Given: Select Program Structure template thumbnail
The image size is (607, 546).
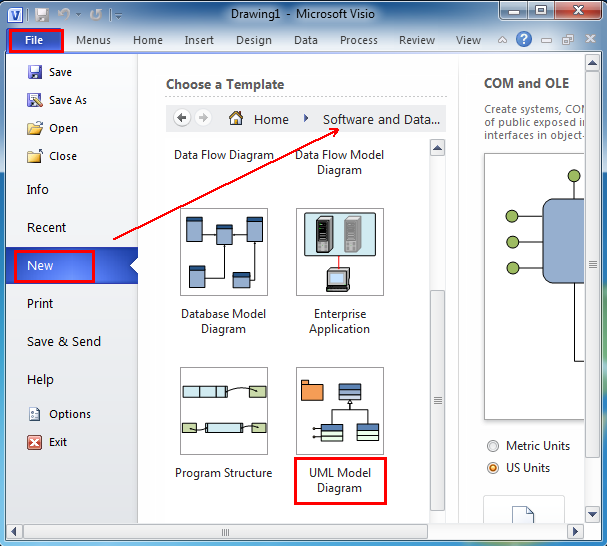Looking at the screenshot, I should click(x=224, y=411).
